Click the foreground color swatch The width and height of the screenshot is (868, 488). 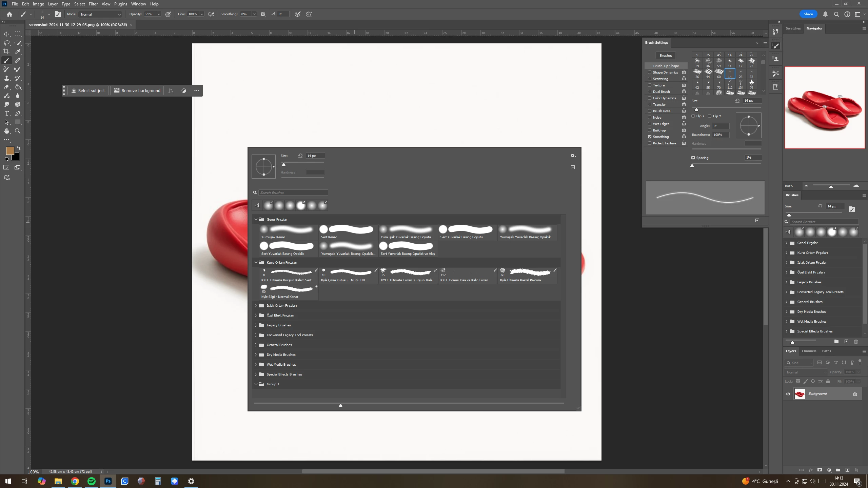pos(10,151)
